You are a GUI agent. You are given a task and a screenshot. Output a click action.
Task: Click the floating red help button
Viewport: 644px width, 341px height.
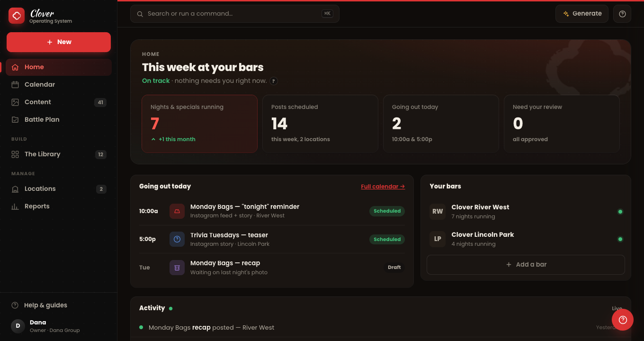(622, 320)
